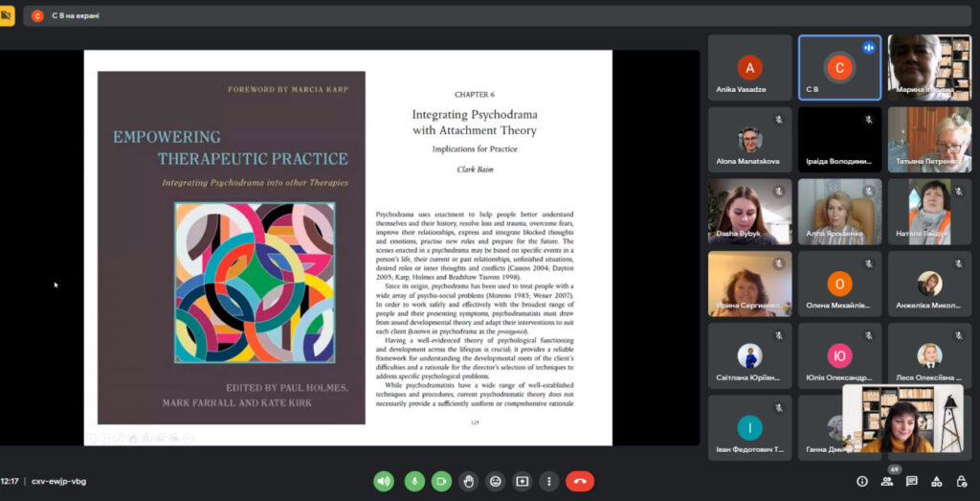Viewport: 980px width, 501px height.
Task: Click the present screen icon
Action: 522,481
